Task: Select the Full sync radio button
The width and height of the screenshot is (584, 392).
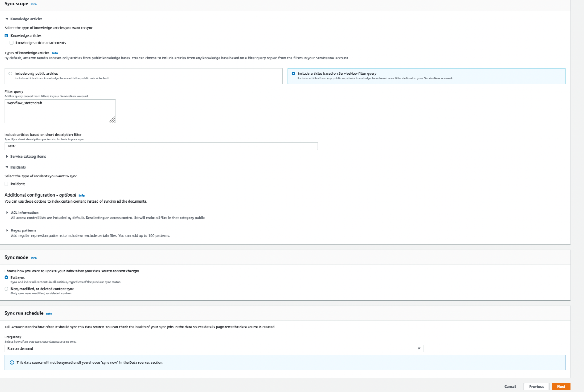Action: click(x=6, y=277)
